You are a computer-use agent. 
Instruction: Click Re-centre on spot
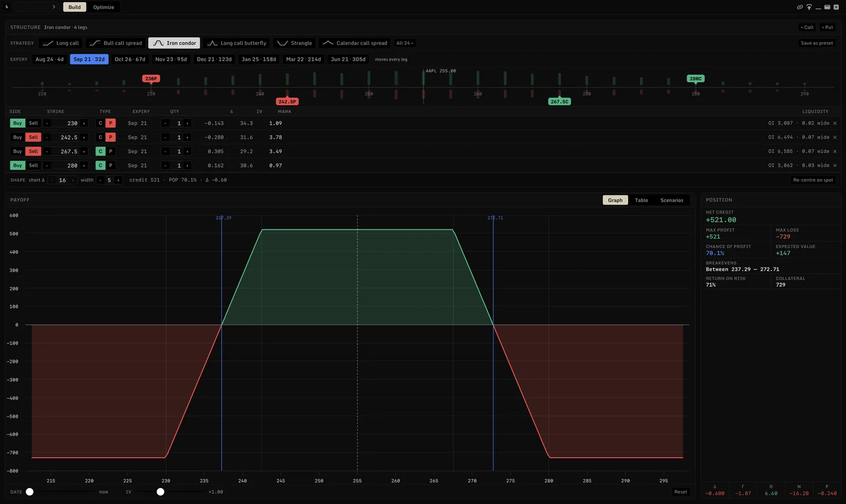[x=813, y=180]
